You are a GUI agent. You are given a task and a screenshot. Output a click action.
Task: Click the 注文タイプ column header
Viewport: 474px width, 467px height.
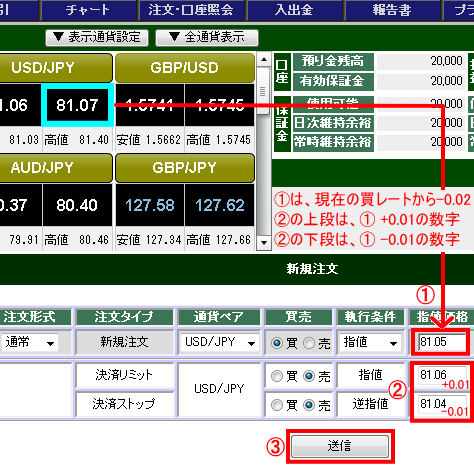(124, 317)
